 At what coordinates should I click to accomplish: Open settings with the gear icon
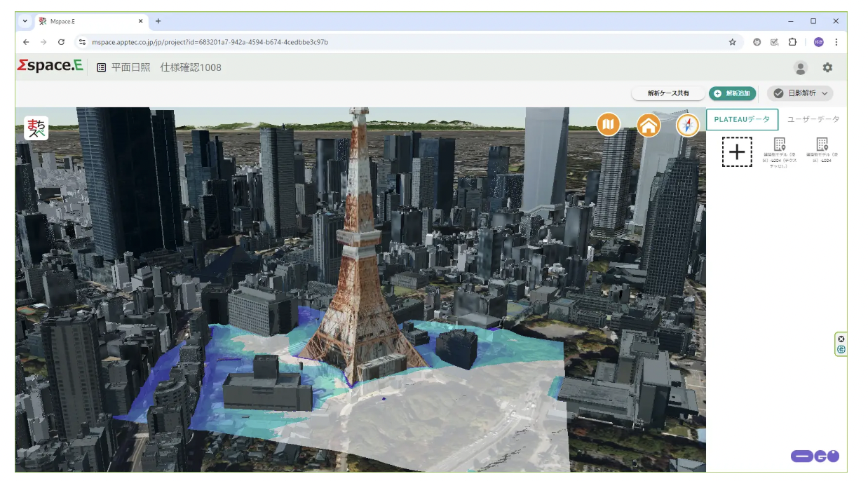pyautogui.click(x=827, y=68)
